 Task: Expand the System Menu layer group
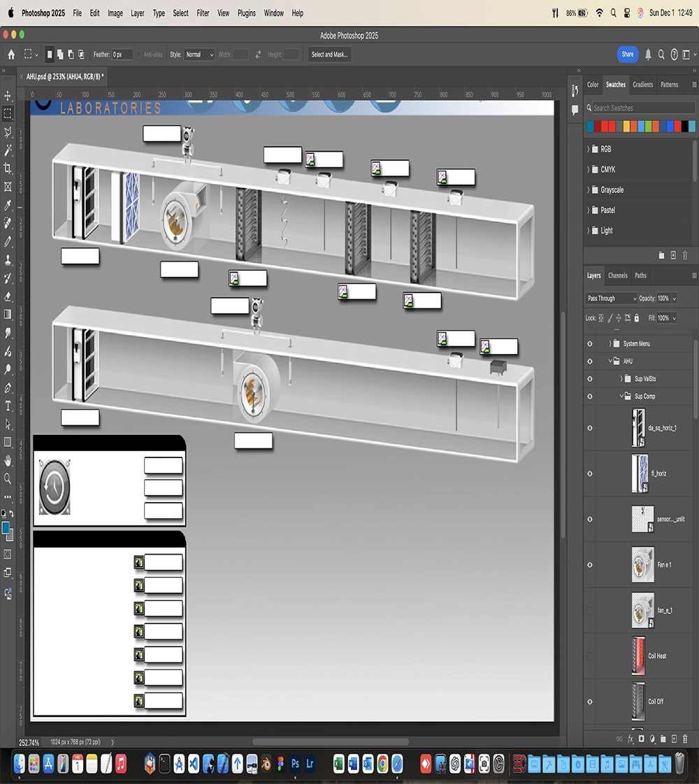pyautogui.click(x=610, y=343)
